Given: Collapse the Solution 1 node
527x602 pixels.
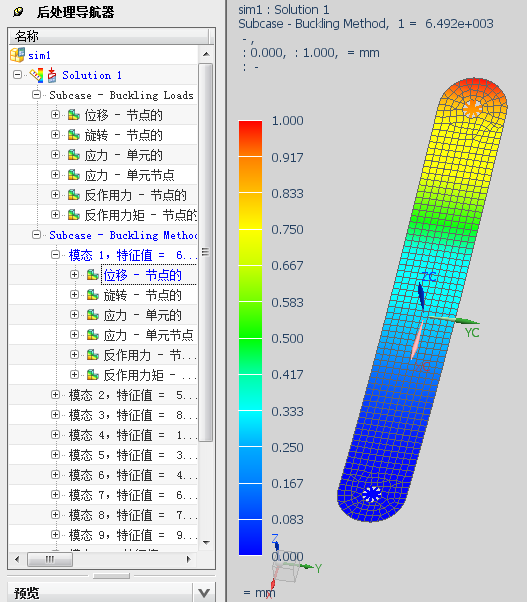Looking at the screenshot, I should pyautogui.click(x=17, y=74).
